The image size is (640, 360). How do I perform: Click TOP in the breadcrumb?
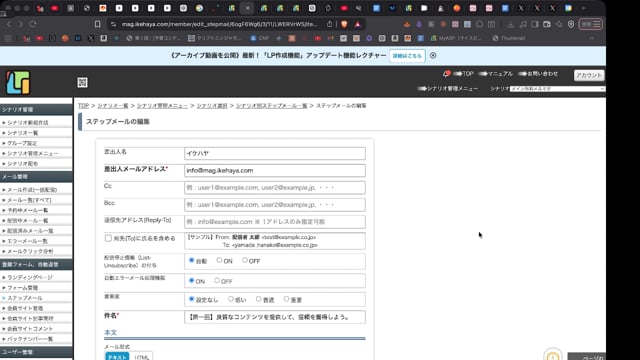(83, 106)
